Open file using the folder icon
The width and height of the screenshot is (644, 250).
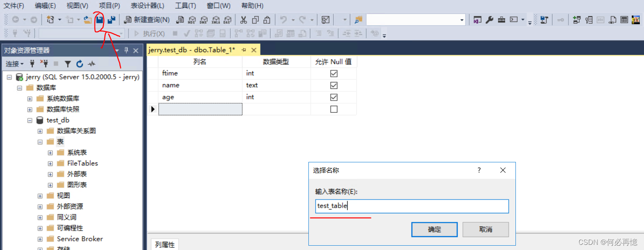point(88,19)
